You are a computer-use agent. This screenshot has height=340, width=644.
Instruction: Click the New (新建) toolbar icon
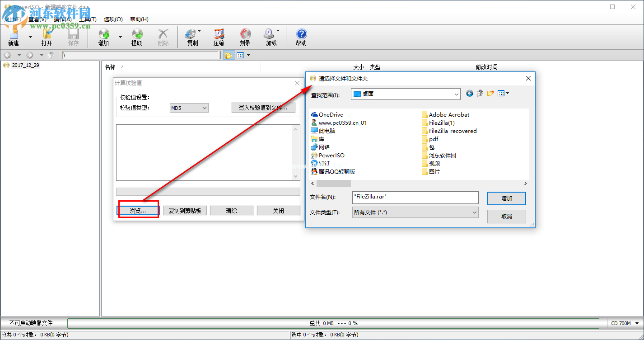pos(14,37)
